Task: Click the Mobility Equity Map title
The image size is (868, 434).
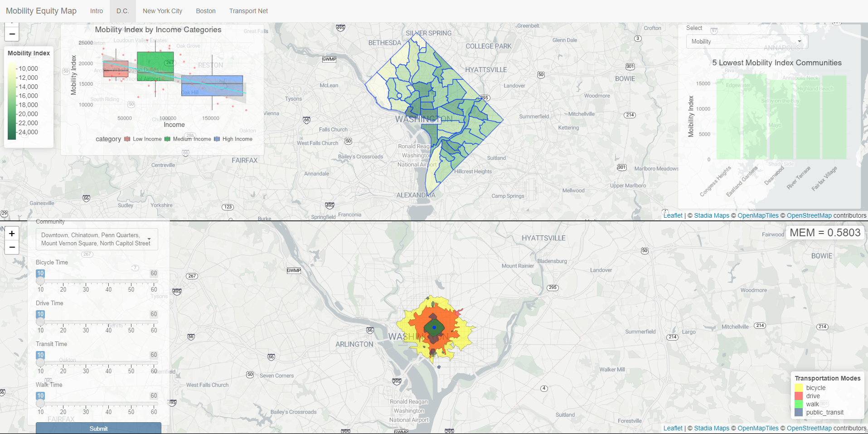Action: tap(41, 11)
